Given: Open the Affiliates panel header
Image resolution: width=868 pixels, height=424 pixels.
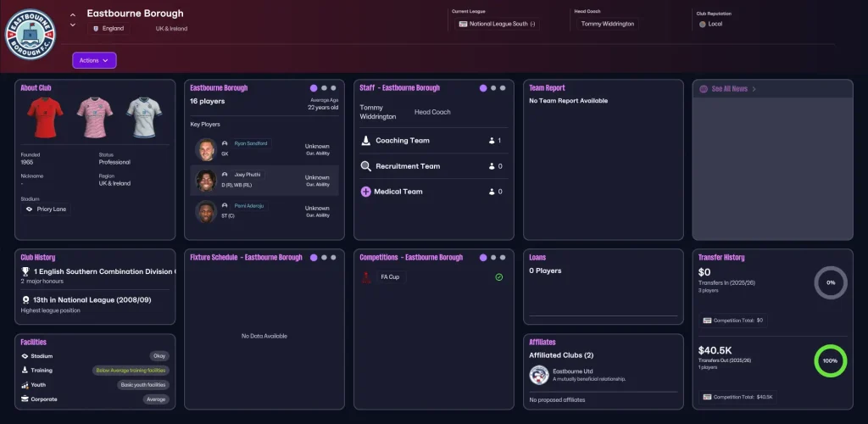Looking at the screenshot, I should click(542, 342).
